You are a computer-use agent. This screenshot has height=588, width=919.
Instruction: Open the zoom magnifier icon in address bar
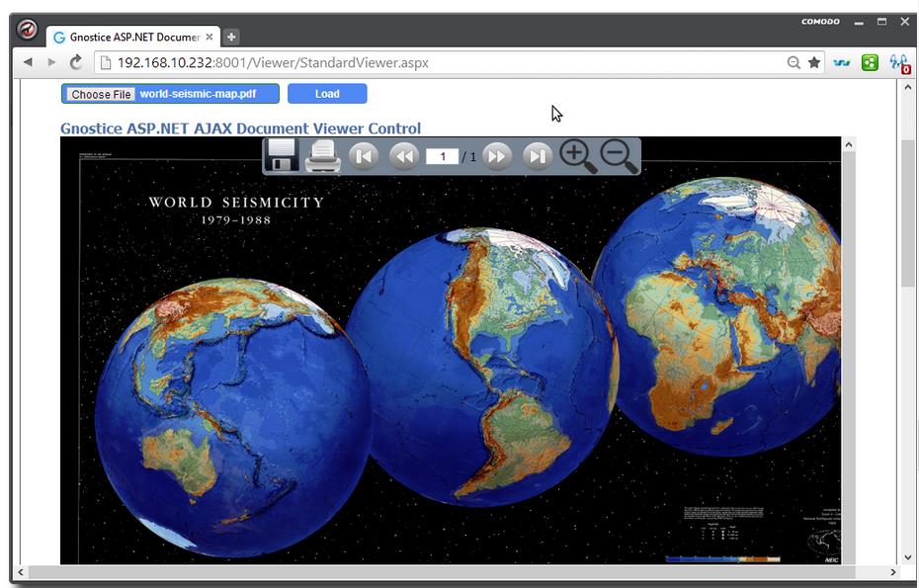tap(794, 62)
